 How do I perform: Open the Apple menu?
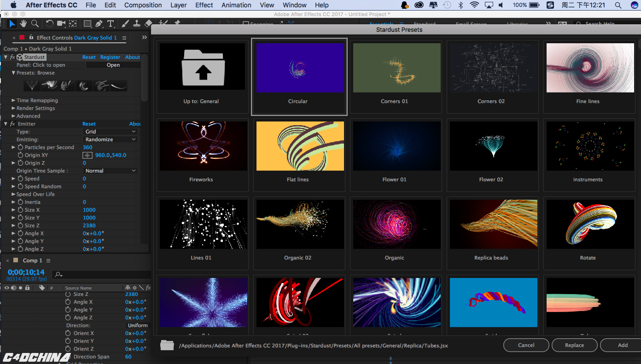[x=13, y=5]
